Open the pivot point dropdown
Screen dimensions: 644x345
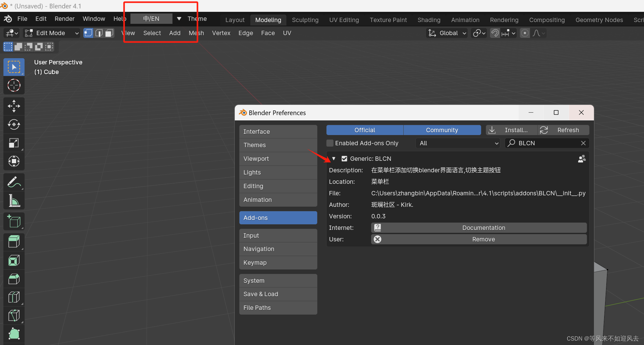click(479, 33)
